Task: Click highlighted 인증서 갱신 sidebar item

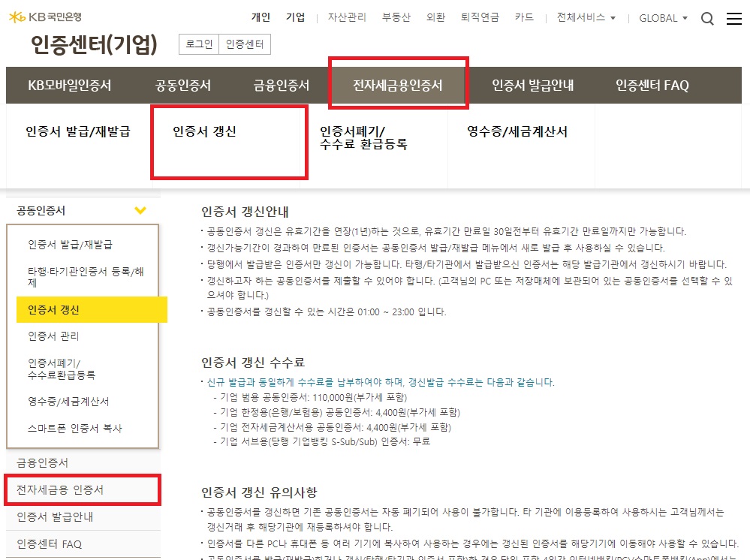Action: click(x=92, y=310)
